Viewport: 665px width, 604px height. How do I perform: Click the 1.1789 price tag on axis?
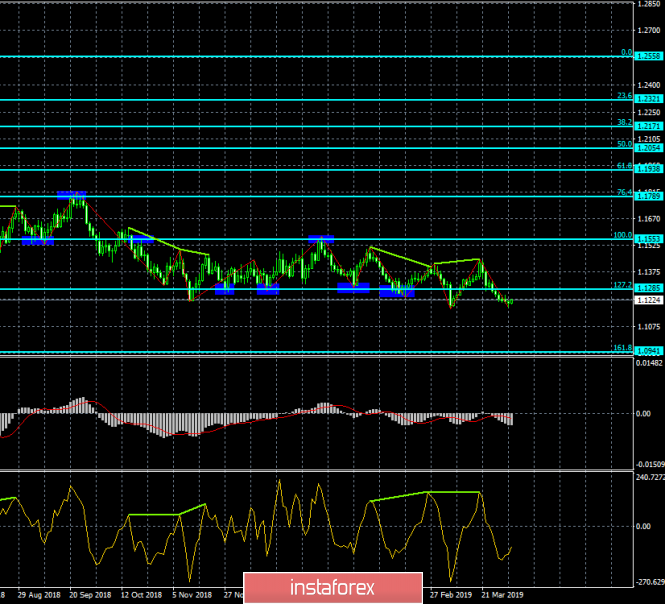(649, 196)
